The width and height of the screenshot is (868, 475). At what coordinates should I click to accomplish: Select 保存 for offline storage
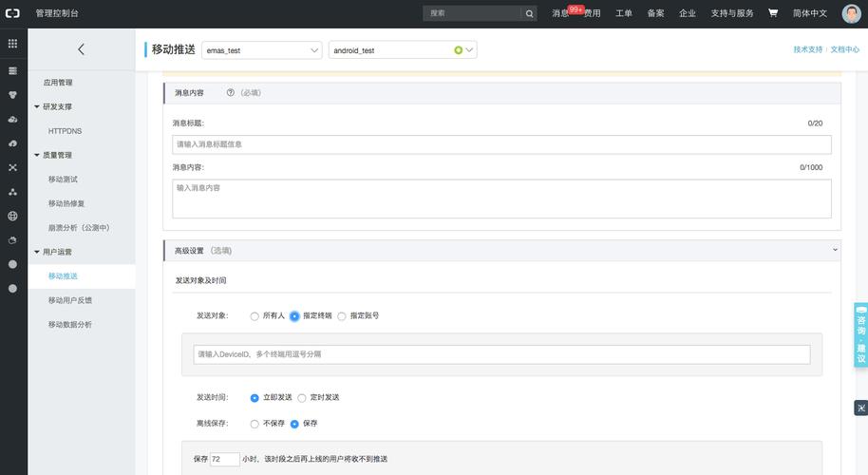(294, 424)
